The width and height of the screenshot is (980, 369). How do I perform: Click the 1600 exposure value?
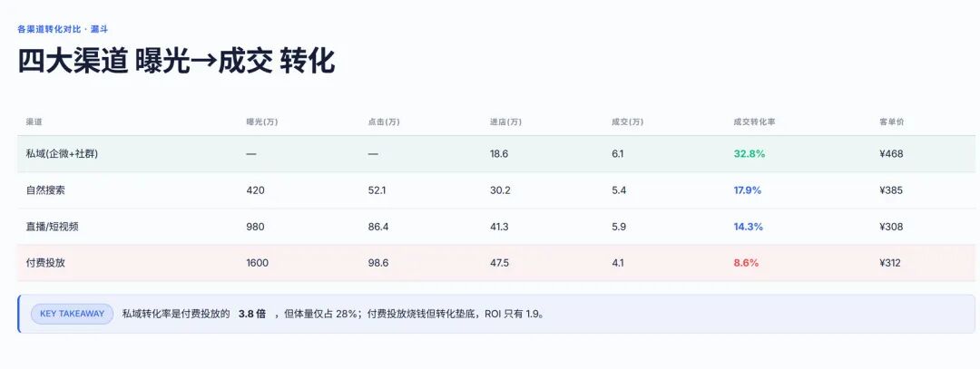tap(258, 263)
